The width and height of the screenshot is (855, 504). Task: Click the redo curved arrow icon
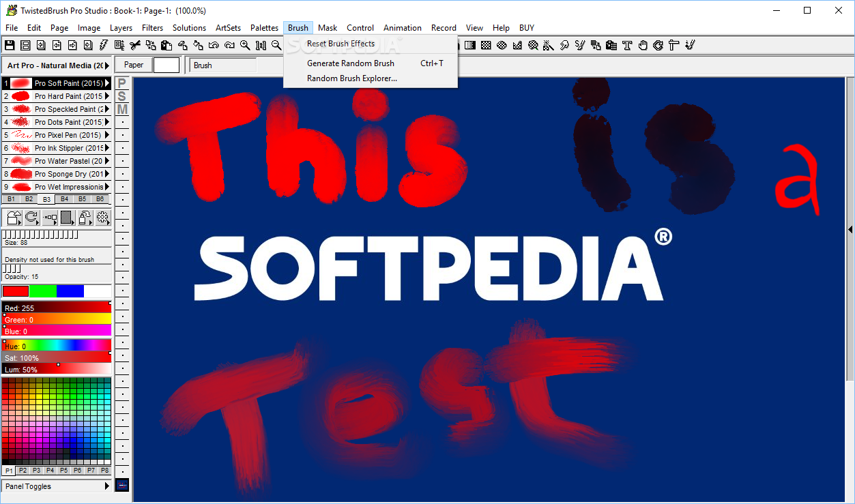(229, 45)
